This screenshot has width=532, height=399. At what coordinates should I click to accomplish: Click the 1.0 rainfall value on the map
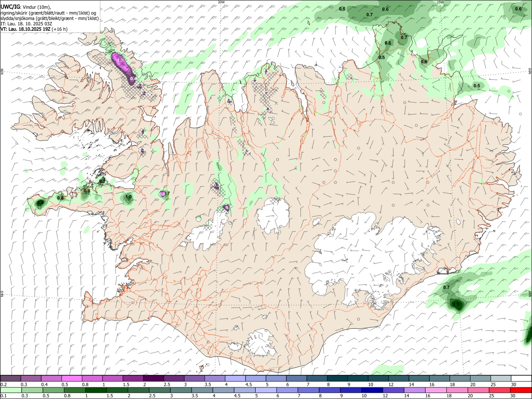(128, 197)
